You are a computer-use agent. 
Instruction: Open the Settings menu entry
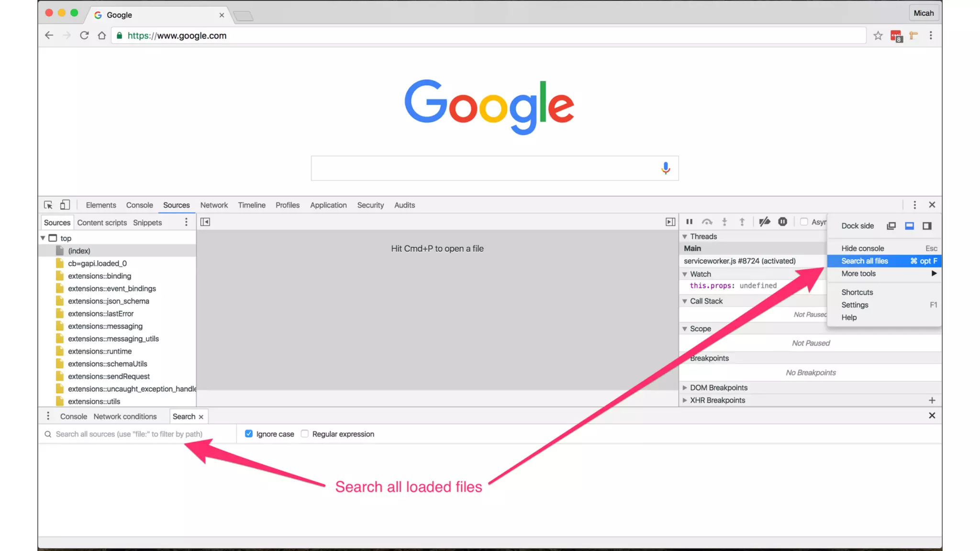click(855, 305)
